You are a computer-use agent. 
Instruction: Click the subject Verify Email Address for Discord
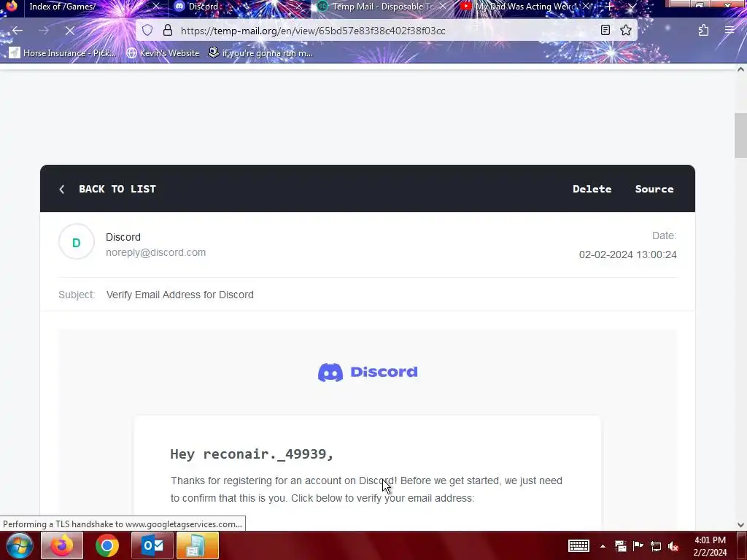pos(180,295)
